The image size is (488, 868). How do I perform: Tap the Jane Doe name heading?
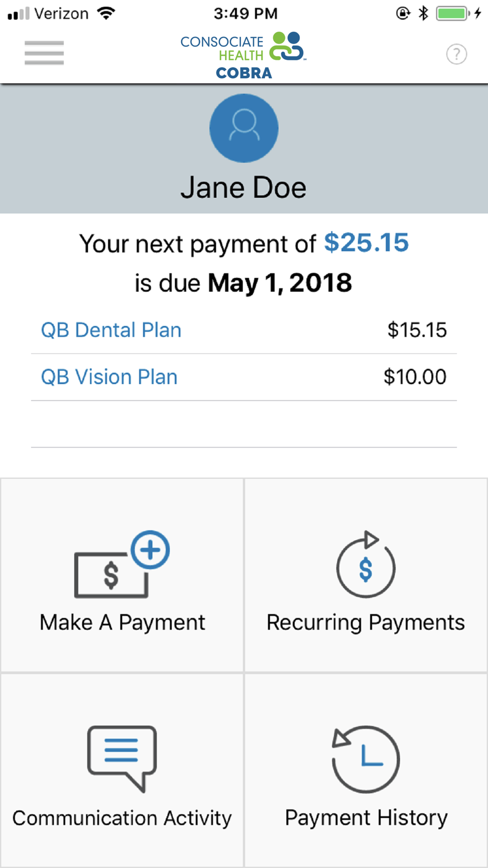pyautogui.click(x=244, y=187)
